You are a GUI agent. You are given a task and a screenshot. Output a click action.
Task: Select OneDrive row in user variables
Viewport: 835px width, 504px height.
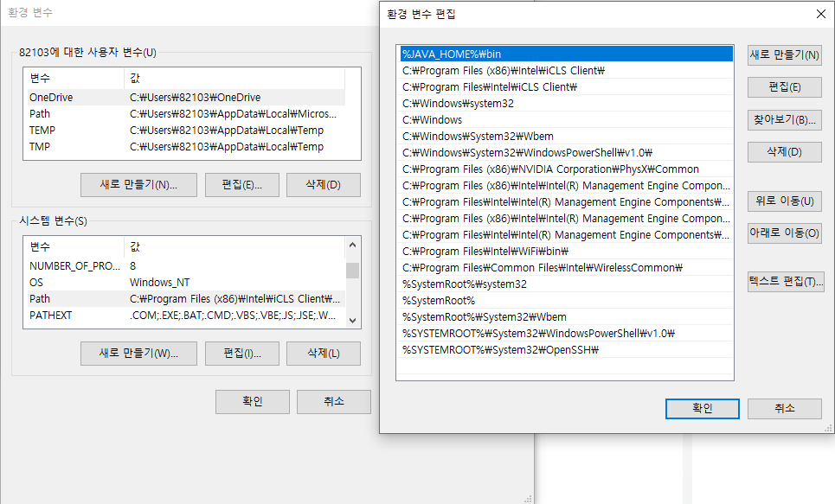click(x=185, y=98)
